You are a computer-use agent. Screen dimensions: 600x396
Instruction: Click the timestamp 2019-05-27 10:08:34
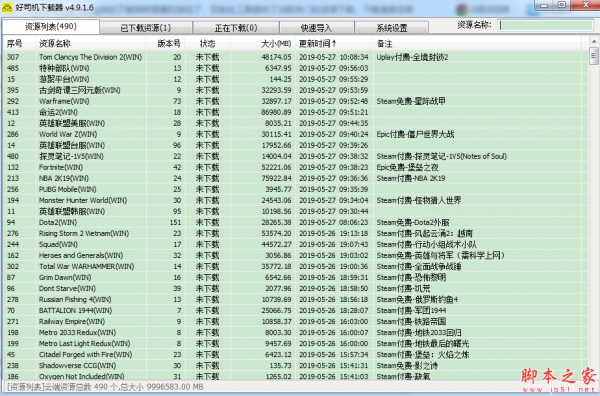[x=334, y=57]
